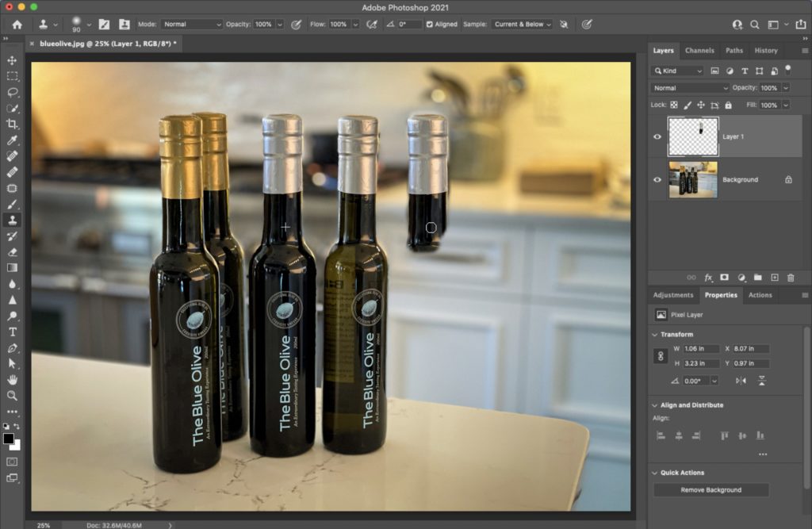Collapse the Quick Actions section

[654, 473]
